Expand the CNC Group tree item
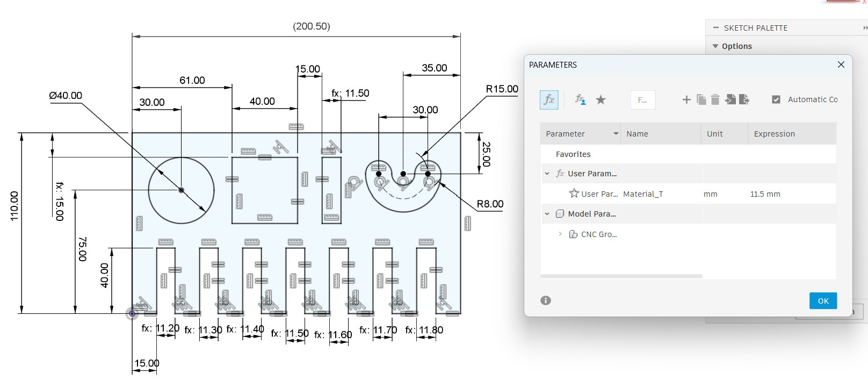 pyautogui.click(x=560, y=234)
